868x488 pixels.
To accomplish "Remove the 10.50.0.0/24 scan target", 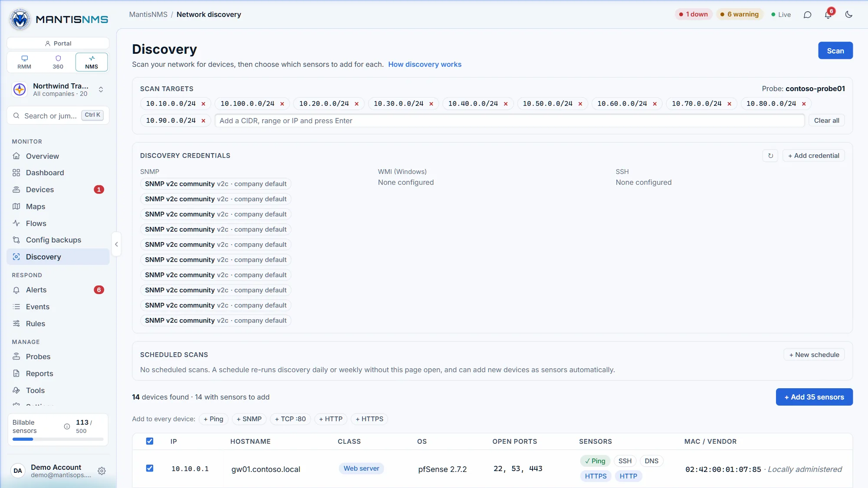I will click(580, 104).
